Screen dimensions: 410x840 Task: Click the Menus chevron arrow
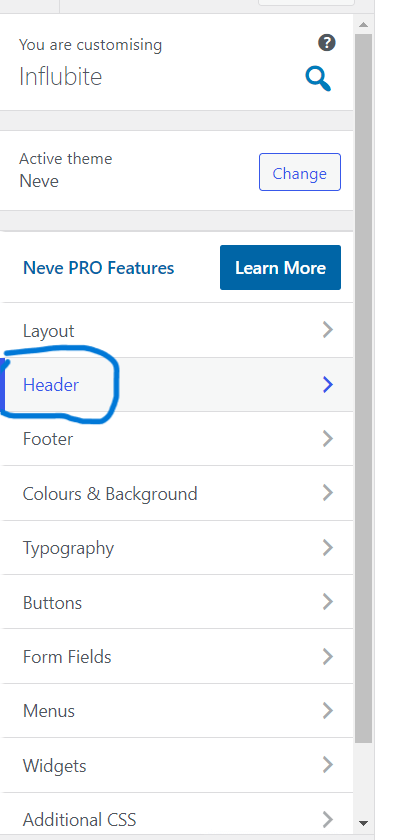(328, 710)
